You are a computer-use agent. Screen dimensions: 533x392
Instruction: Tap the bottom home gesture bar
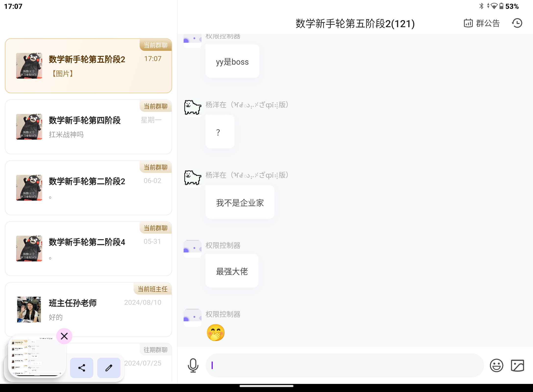tap(266, 386)
